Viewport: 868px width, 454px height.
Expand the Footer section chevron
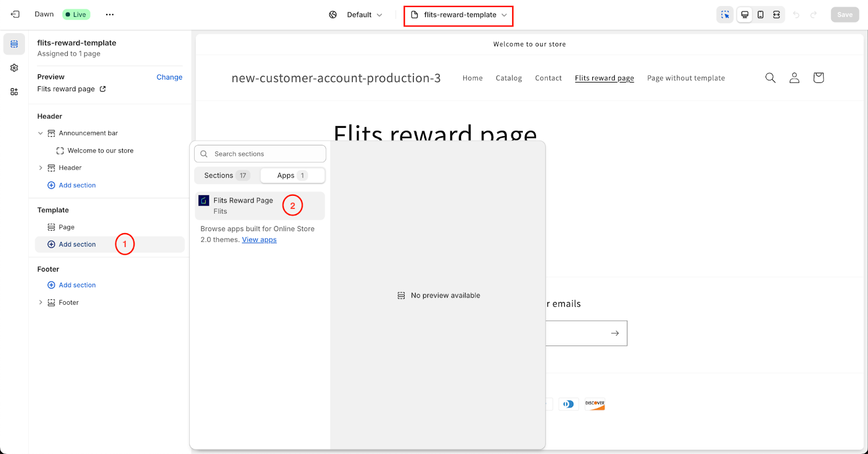[x=40, y=303]
